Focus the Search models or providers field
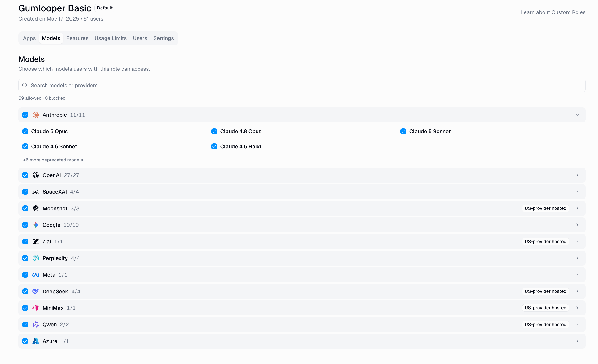598x364 pixels. (x=302, y=85)
